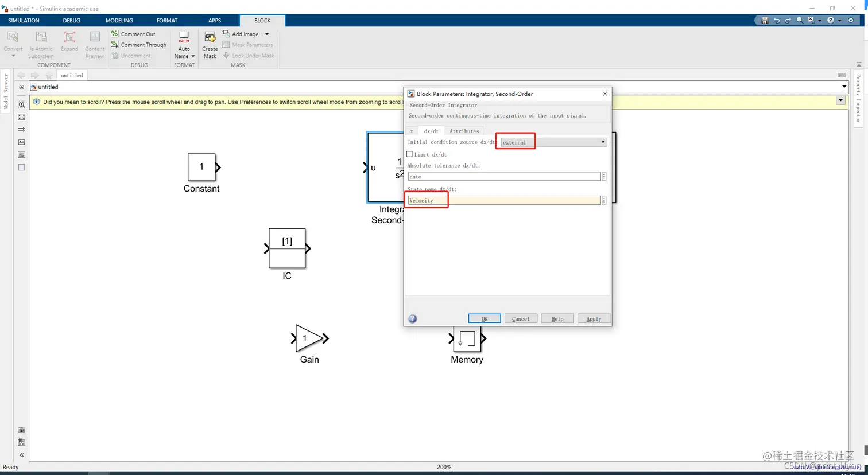The image size is (868, 475).
Task: Click the Zoom In tool in canvas palette
Action: [22, 104]
